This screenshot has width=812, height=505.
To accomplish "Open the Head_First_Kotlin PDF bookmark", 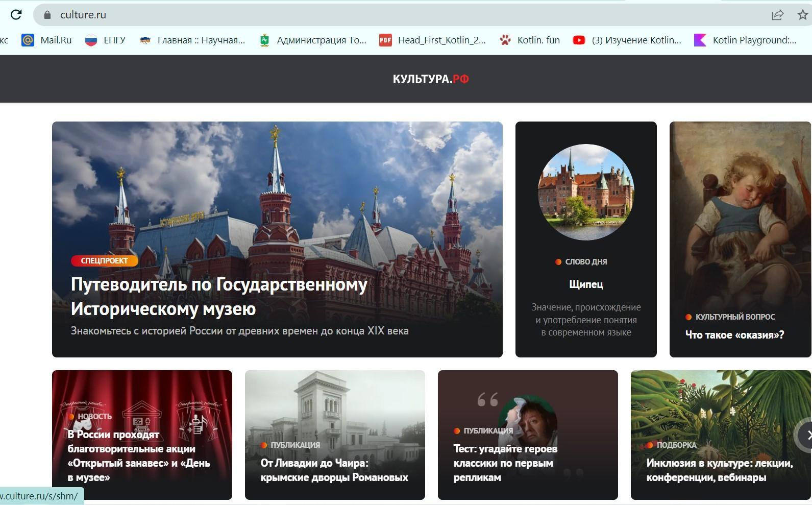I will tap(432, 40).
